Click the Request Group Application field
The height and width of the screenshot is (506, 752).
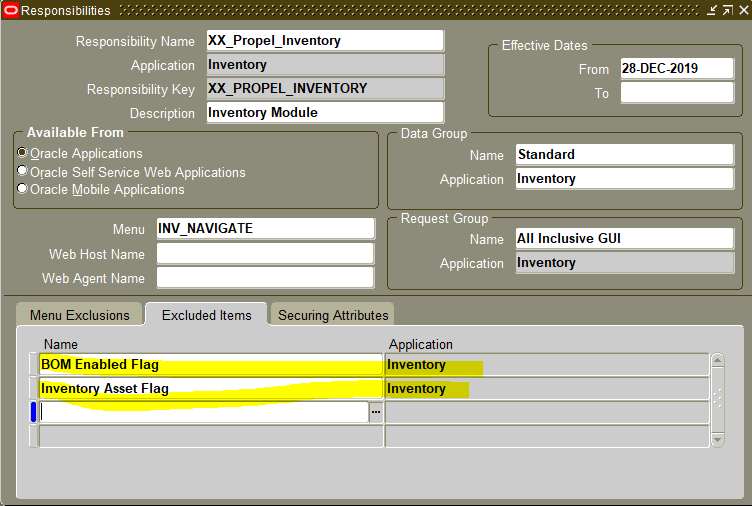tap(624, 263)
